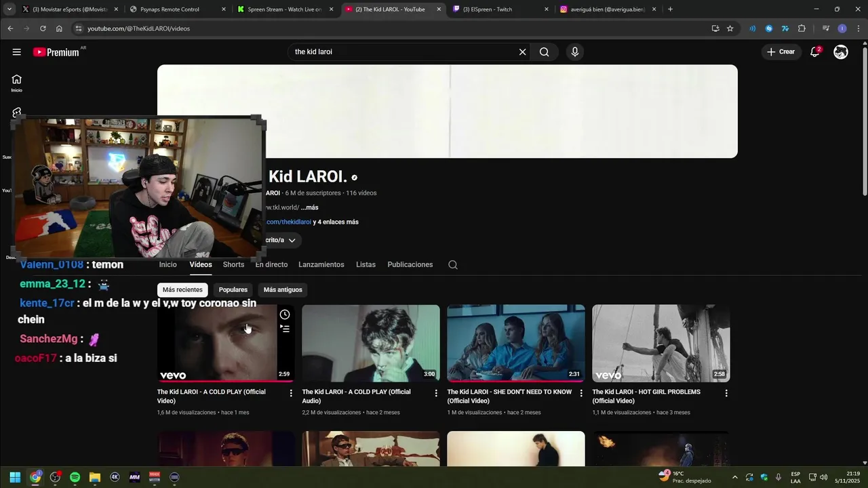Go to Inicio in the left sidebar
This screenshot has height=488, width=868.
(16, 83)
